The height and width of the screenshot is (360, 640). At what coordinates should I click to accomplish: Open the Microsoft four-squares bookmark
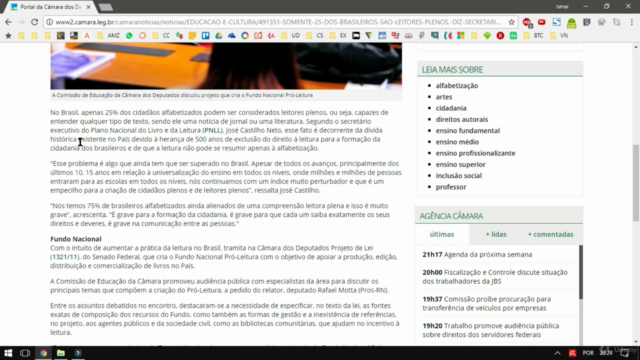[x=461, y=36]
